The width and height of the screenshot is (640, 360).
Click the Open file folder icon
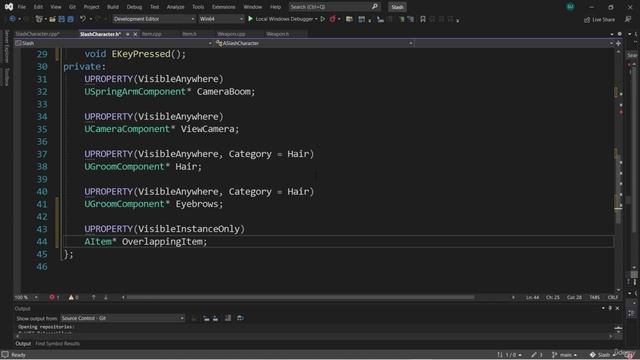(52, 19)
